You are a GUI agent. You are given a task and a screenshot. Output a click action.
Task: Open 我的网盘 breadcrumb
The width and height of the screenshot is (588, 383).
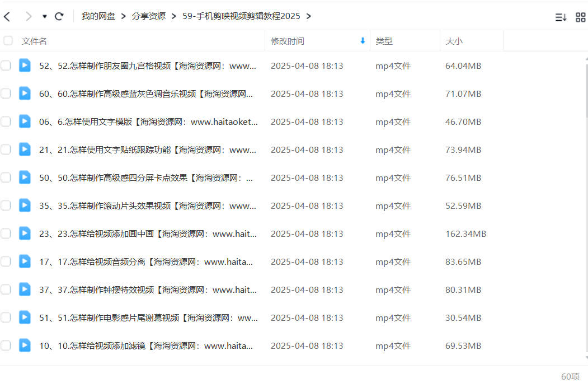pyautogui.click(x=98, y=16)
